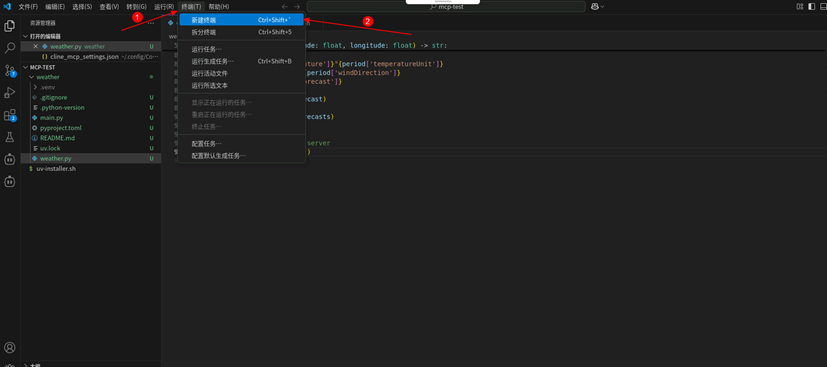Click the Copilot icon near search bar
The image size is (827, 367).
click(x=597, y=6)
